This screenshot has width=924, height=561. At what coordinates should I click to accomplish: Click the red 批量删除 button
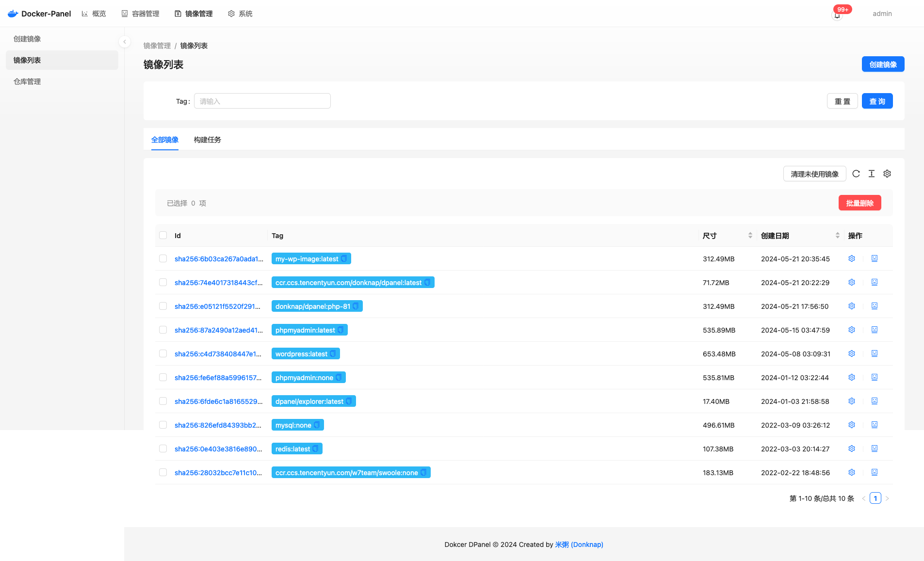coord(859,203)
